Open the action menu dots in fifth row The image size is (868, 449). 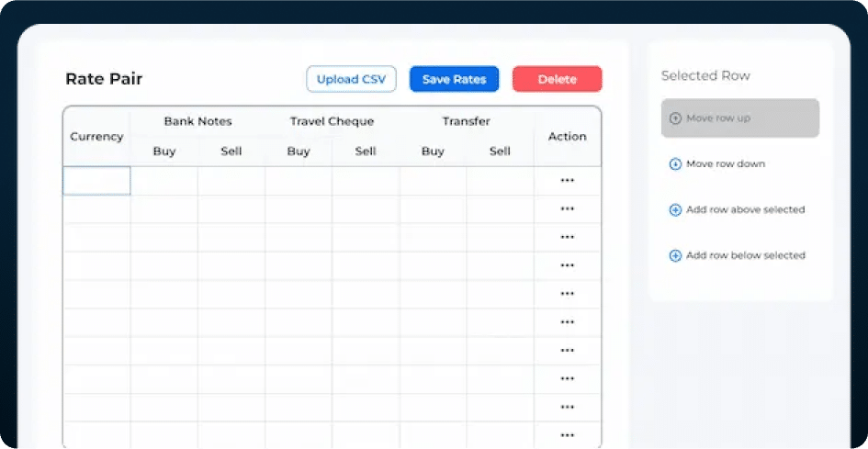pos(567,294)
